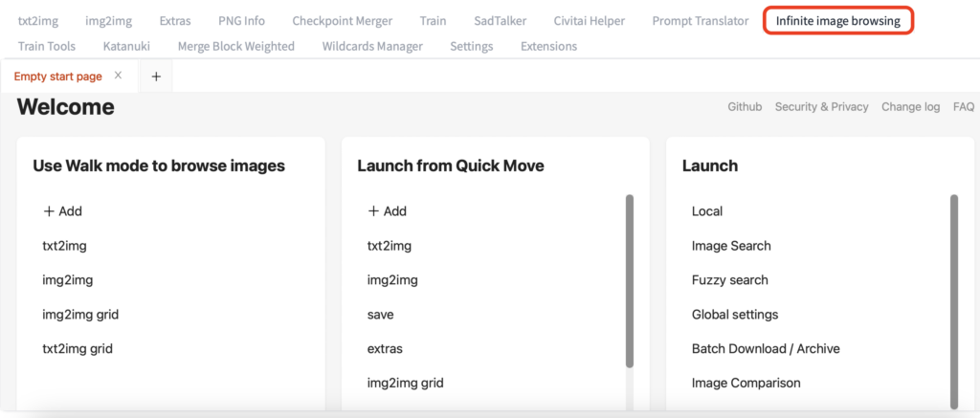Open the Extensions tab
Screen dimensions: 980x418
548,46
